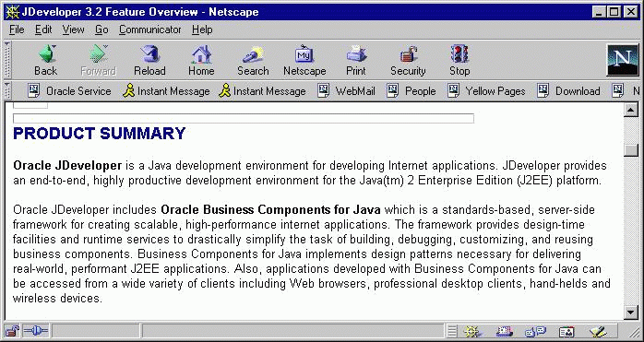Click the Netscape N logo throbber
The width and height of the screenshot is (644, 342).
pos(623,60)
